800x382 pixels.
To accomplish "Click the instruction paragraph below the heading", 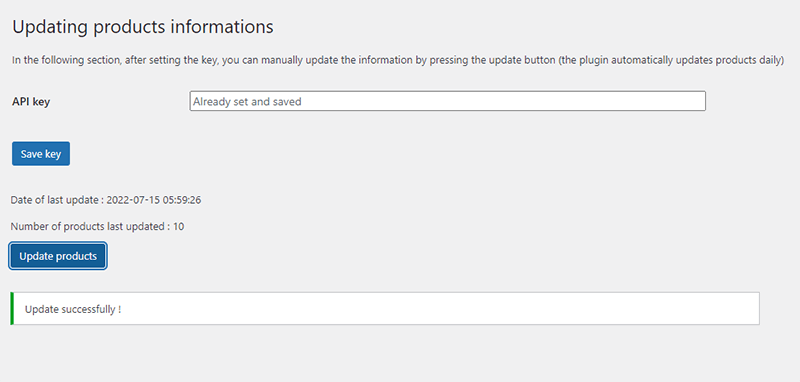I will pyautogui.click(x=398, y=60).
